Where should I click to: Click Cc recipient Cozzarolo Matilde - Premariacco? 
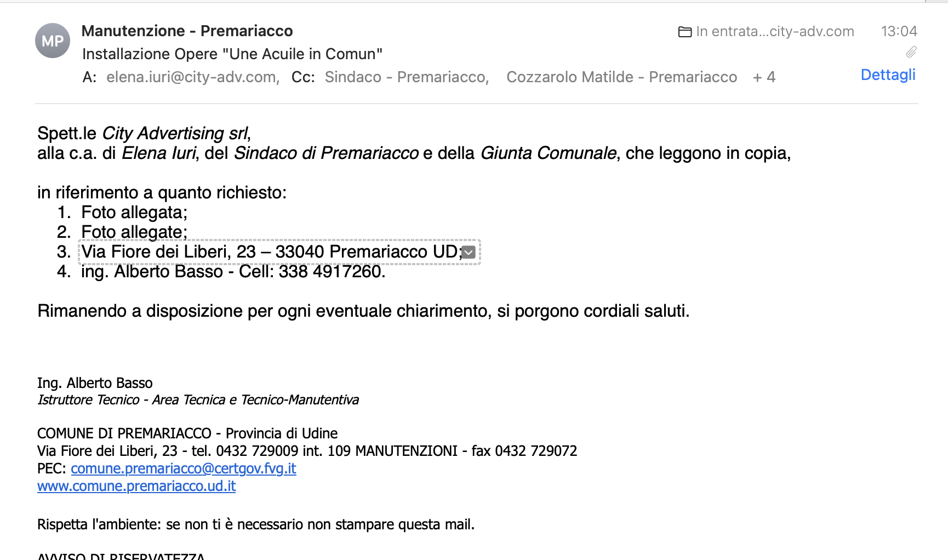[621, 77]
